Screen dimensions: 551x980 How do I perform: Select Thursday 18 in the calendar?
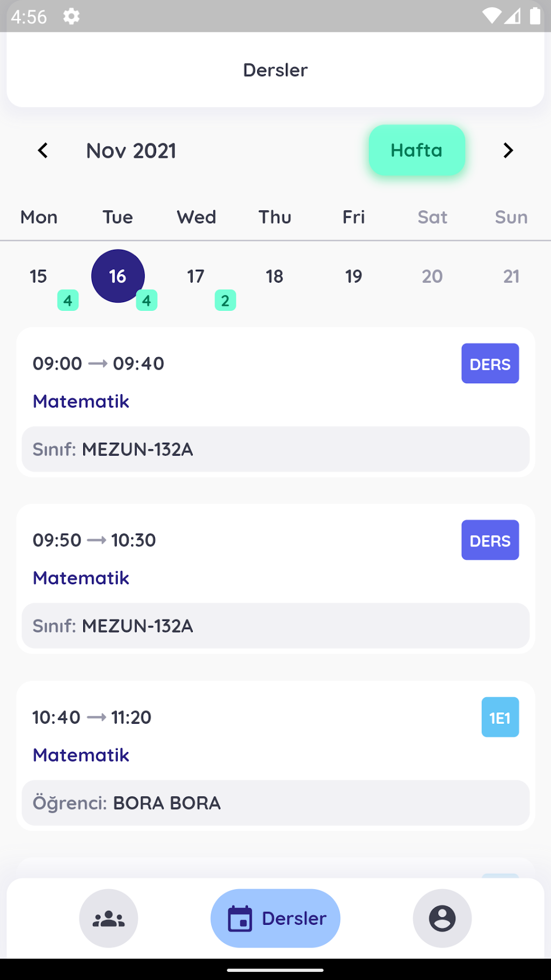pos(274,277)
